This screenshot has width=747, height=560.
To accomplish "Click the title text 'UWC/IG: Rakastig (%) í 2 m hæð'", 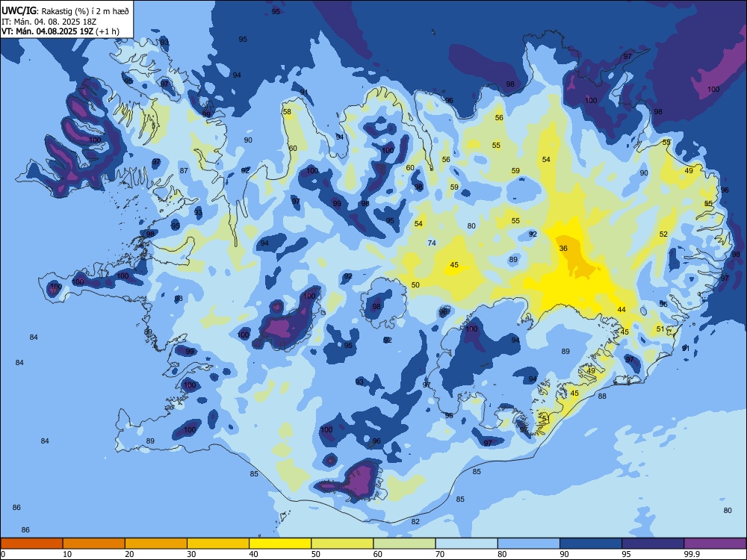I will [x=65, y=10].
